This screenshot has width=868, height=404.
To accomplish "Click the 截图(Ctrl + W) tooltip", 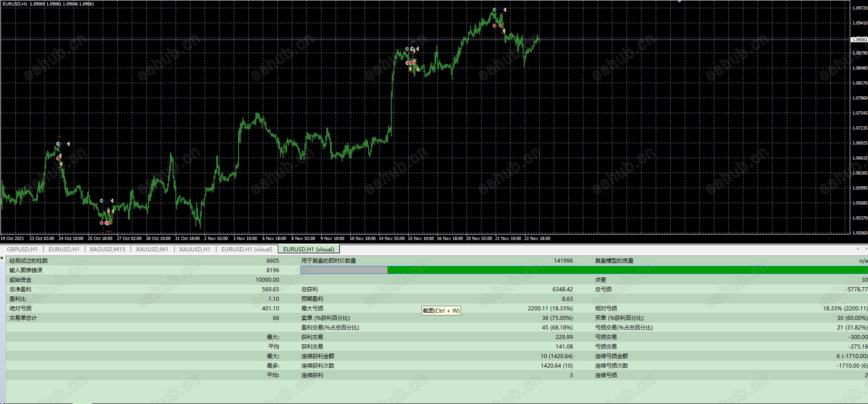I will (441, 311).
